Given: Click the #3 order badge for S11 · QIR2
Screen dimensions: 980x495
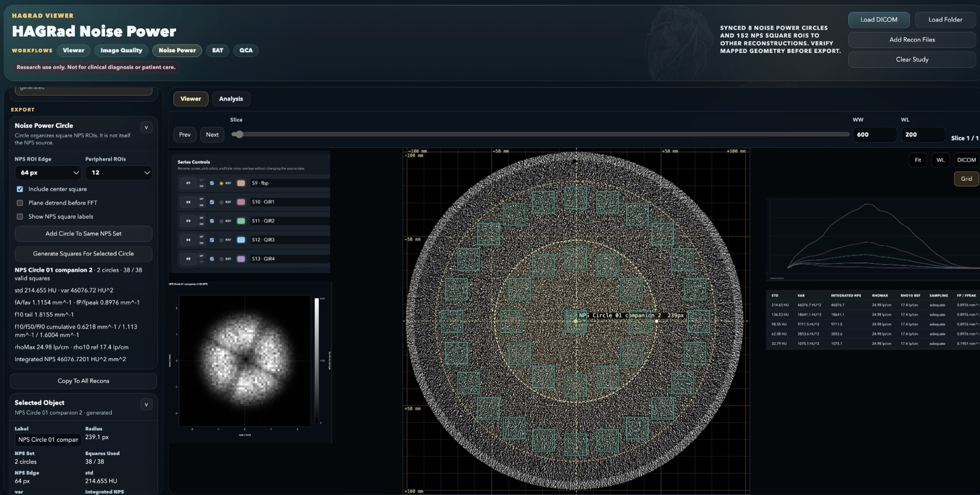Looking at the screenshot, I should coord(188,221).
